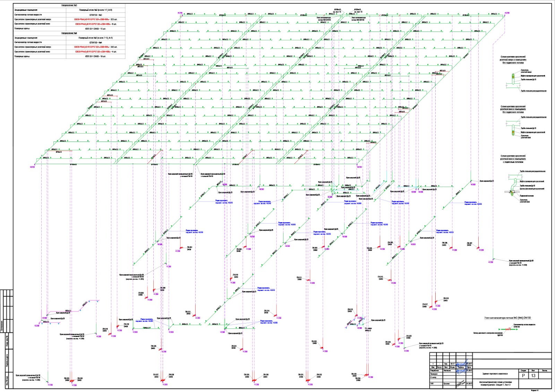Viewport: 555px width, 392px height.
Task: Click the black signature in the ГИП row
Action: click(461, 383)
